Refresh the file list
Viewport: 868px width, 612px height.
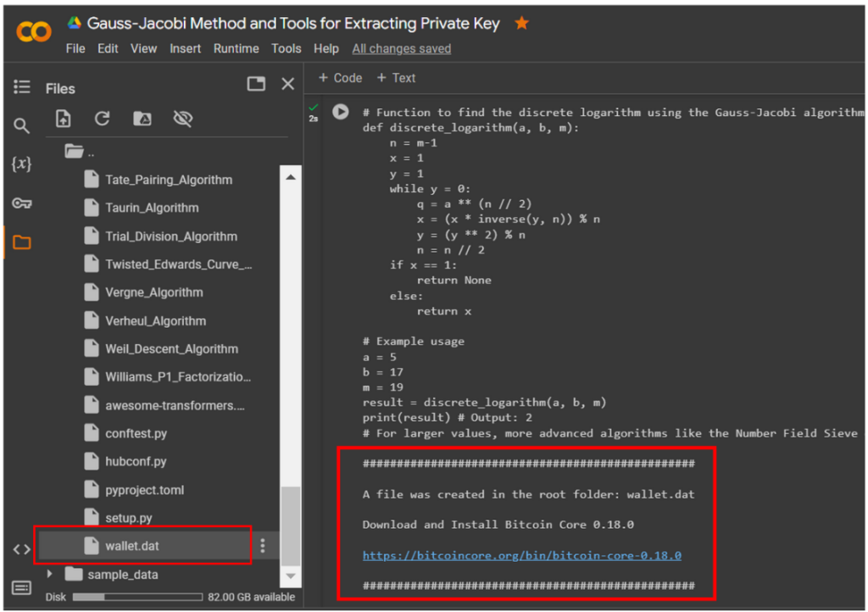[102, 119]
